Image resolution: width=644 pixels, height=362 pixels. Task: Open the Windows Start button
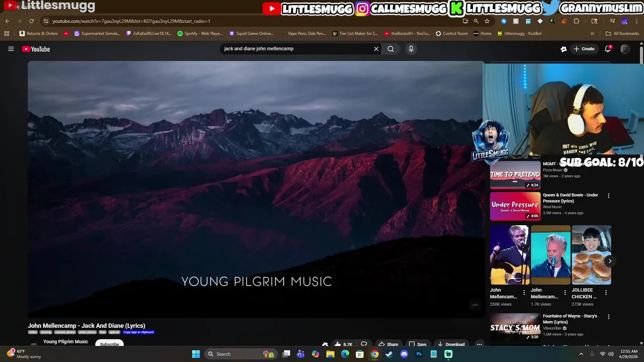pyautogui.click(x=196, y=354)
